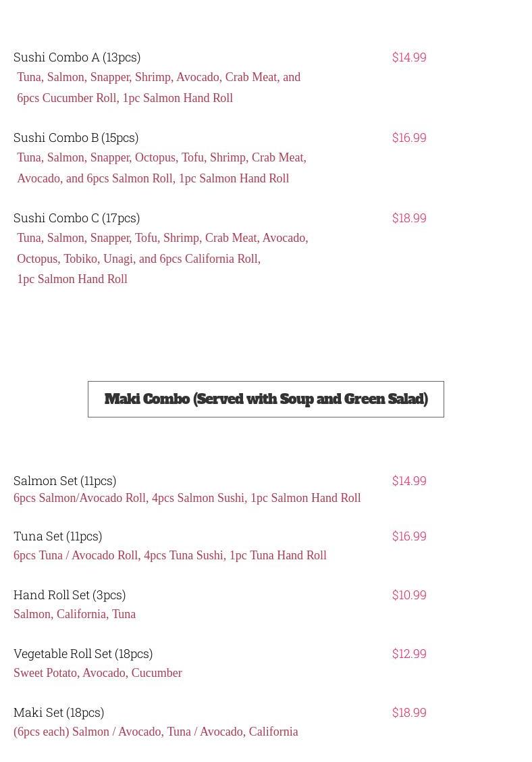
Task: Click the $16.99 price beside Sushi Combo B
Action: coord(409,138)
